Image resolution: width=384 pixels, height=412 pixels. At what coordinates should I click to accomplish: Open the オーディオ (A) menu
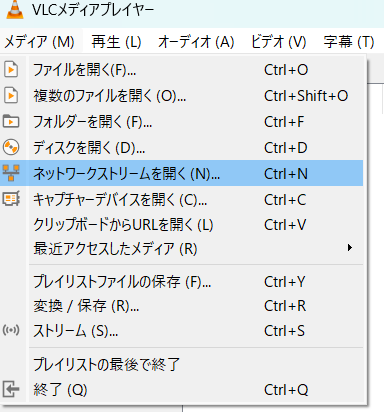(x=196, y=42)
